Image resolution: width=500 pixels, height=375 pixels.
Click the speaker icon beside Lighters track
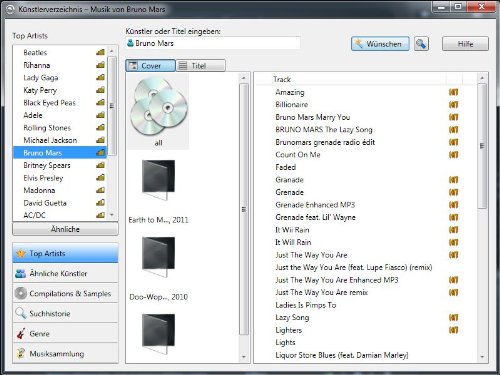(x=453, y=330)
